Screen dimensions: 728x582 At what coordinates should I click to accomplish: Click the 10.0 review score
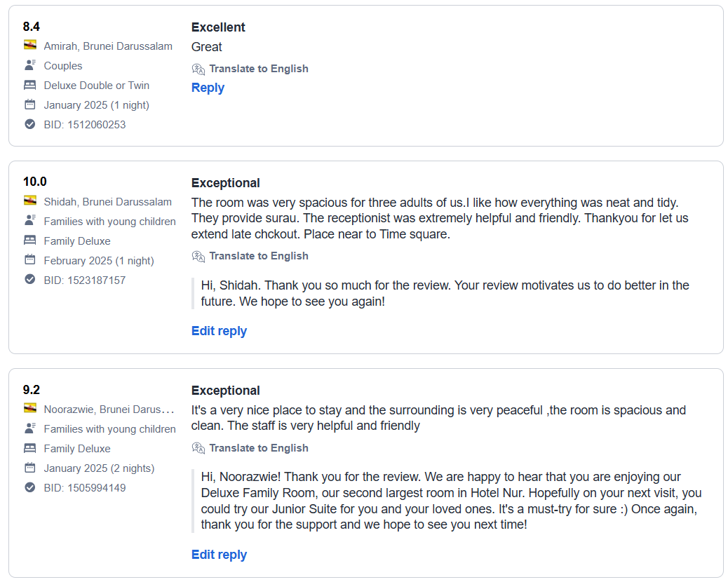[35, 182]
